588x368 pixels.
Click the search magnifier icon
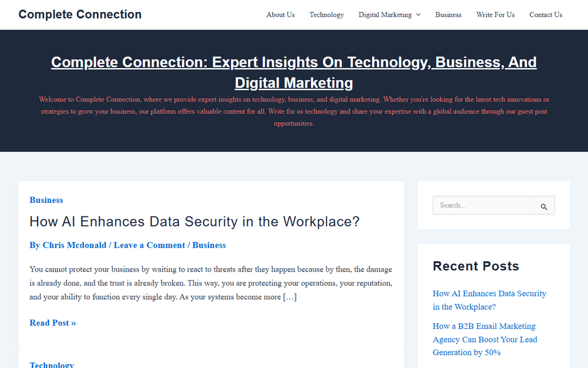544,206
